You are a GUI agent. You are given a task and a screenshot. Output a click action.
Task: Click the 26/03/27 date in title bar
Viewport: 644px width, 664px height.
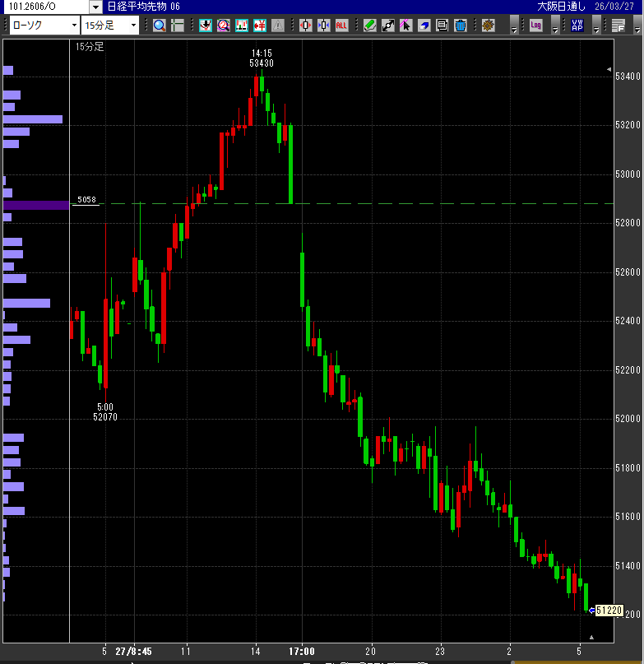614,7
